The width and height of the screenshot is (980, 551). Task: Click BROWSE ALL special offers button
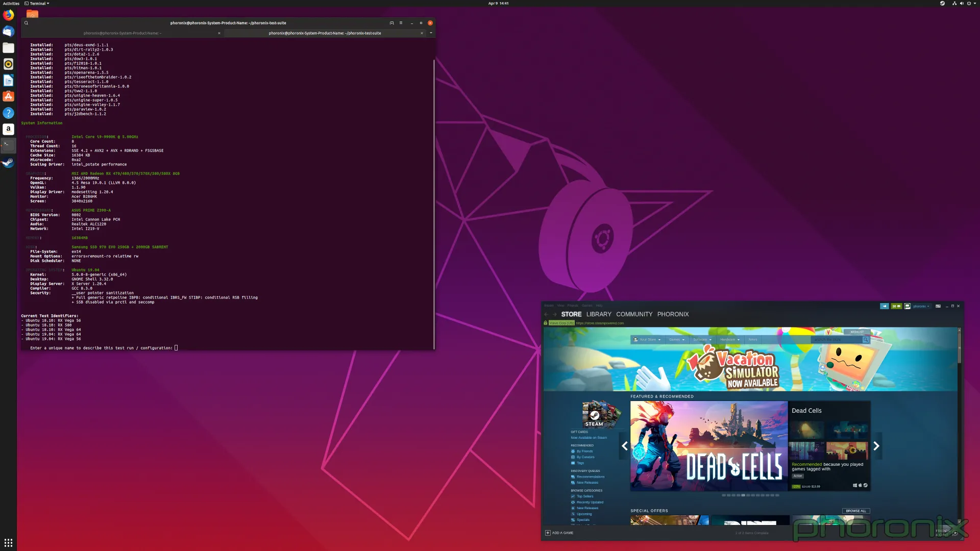(855, 511)
